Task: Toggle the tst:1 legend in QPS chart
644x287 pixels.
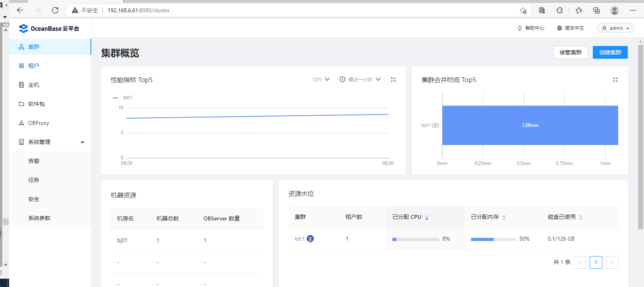Action: tap(123, 98)
